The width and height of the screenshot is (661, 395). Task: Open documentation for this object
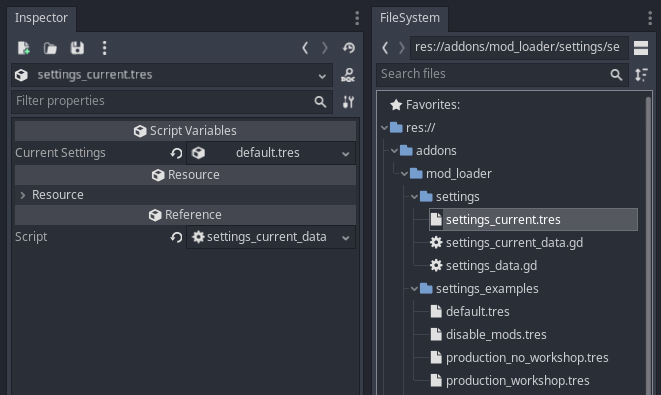click(x=348, y=75)
